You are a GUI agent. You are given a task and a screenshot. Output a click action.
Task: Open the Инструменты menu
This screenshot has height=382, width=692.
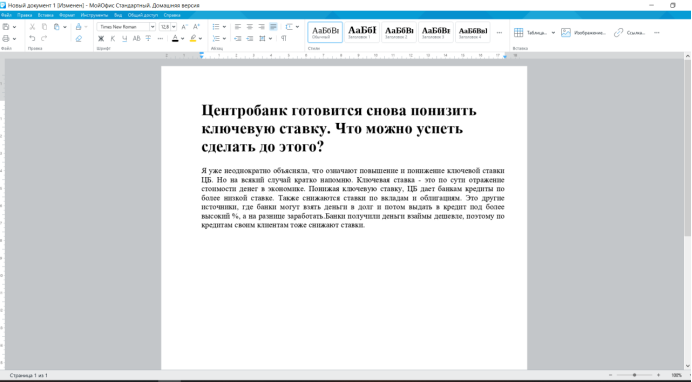(94, 15)
